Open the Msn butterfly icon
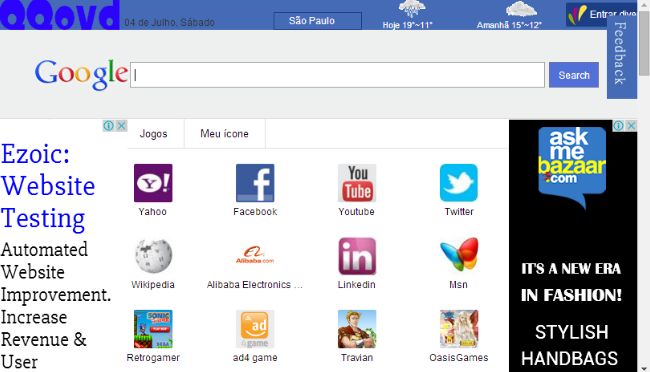650x372 pixels. (x=459, y=256)
